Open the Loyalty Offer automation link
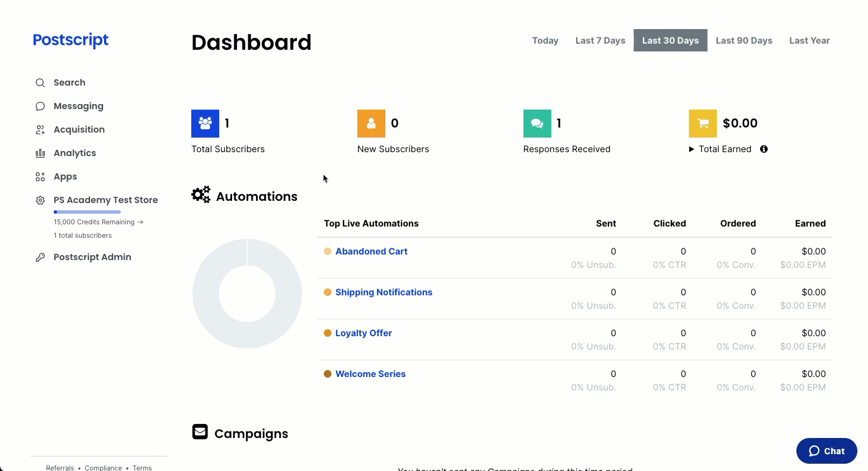The image size is (868, 471). click(x=364, y=333)
